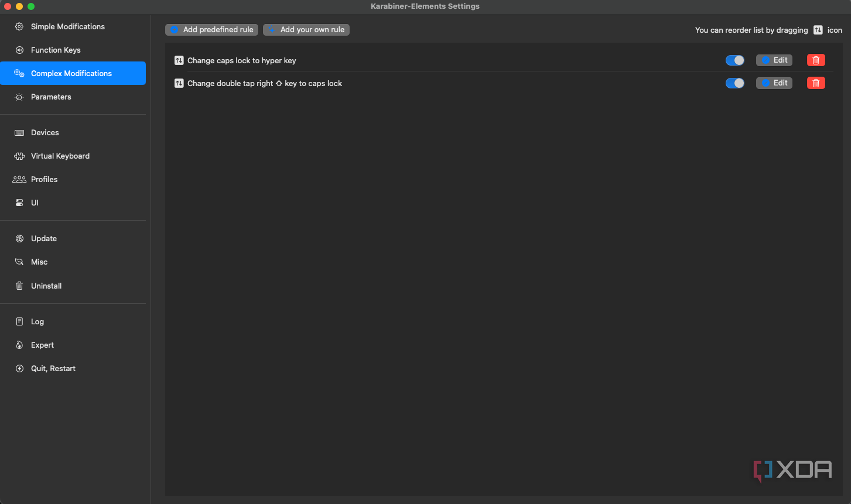This screenshot has width=851, height=504.
Task: Click the UI switch icon in the sidebar
Action: click(19, 203)
